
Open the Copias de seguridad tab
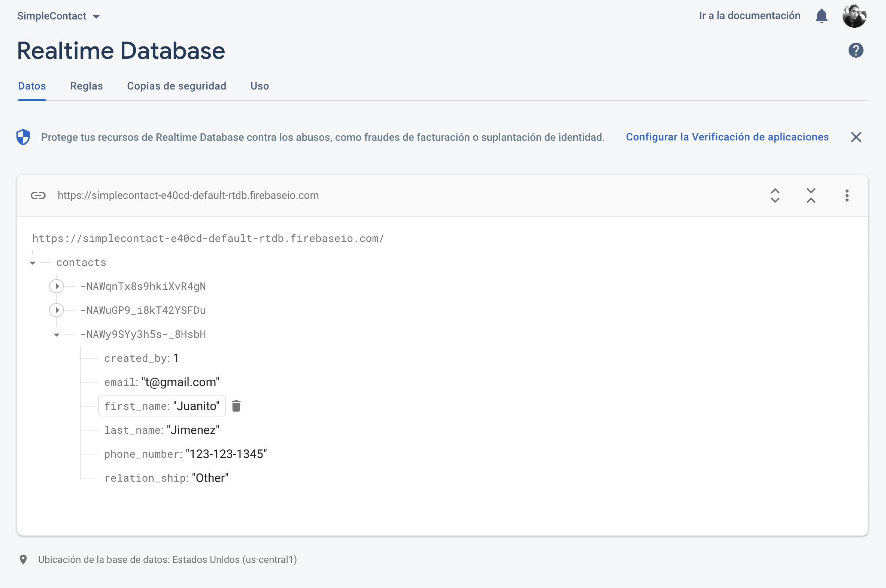pyautogui.click(x=177, y=86)
